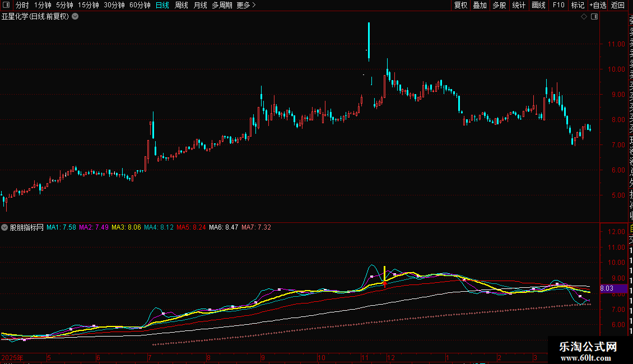
Task: Click the MA1: 7.58 value
Action: tap(62, 227)
